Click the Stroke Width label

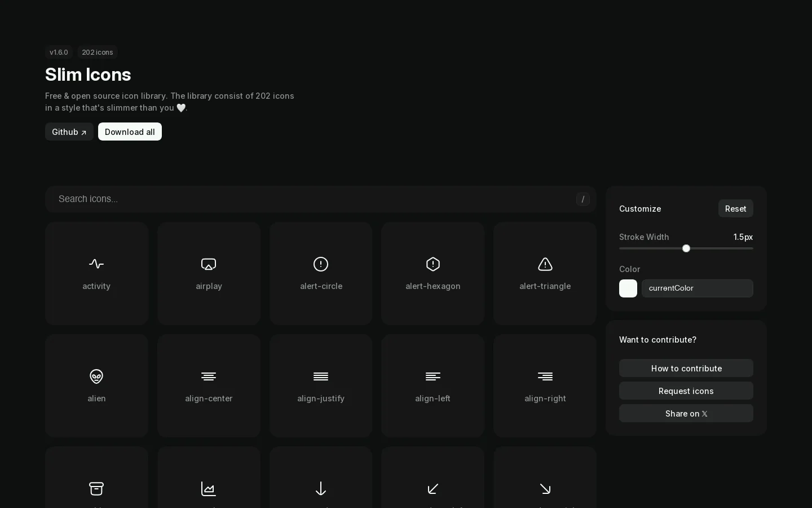click(644, 237)
